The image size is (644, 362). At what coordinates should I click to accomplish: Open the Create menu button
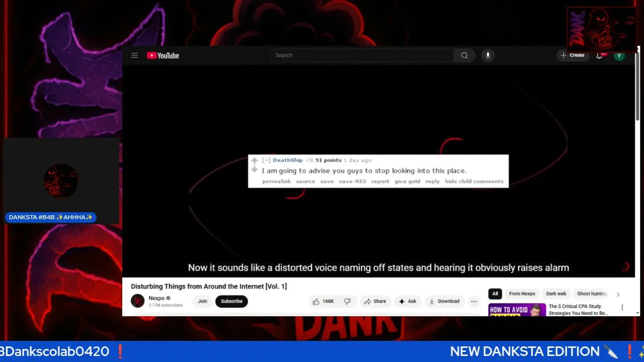(573, 55)
